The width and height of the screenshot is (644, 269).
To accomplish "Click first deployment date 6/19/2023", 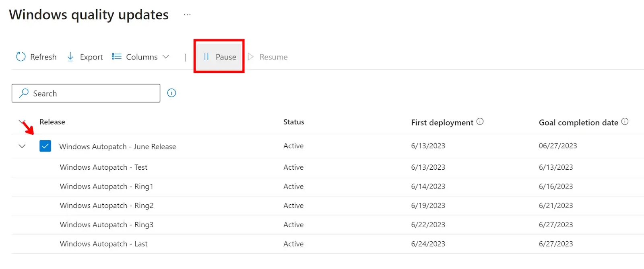I will pyautogui.click(x=428, y=205).
